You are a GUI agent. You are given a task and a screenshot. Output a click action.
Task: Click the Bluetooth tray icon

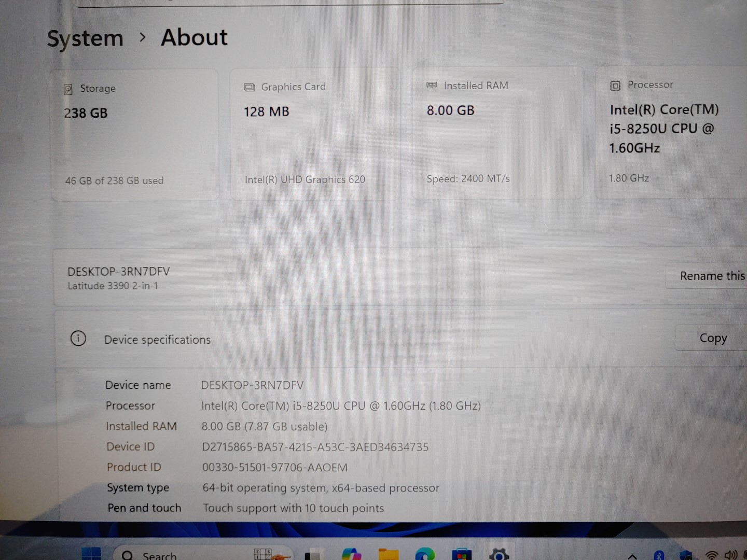pyautogui.click(x=659, y=556)
